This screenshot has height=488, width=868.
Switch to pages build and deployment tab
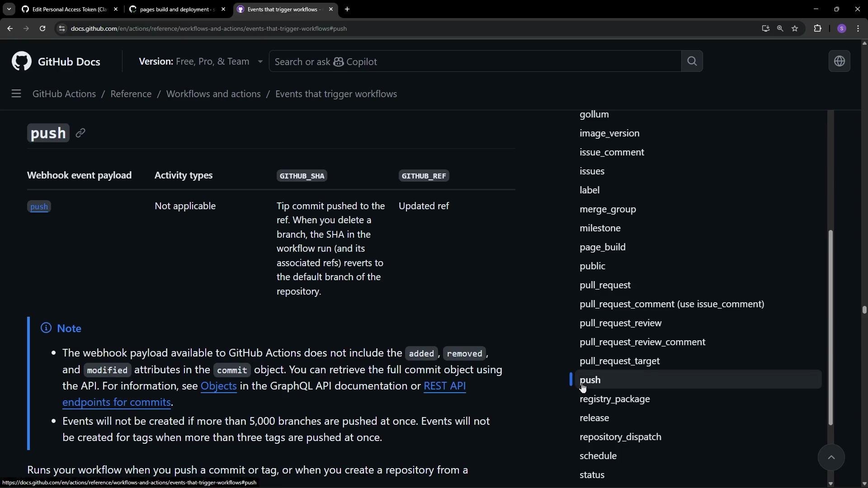tap(177, 9)
